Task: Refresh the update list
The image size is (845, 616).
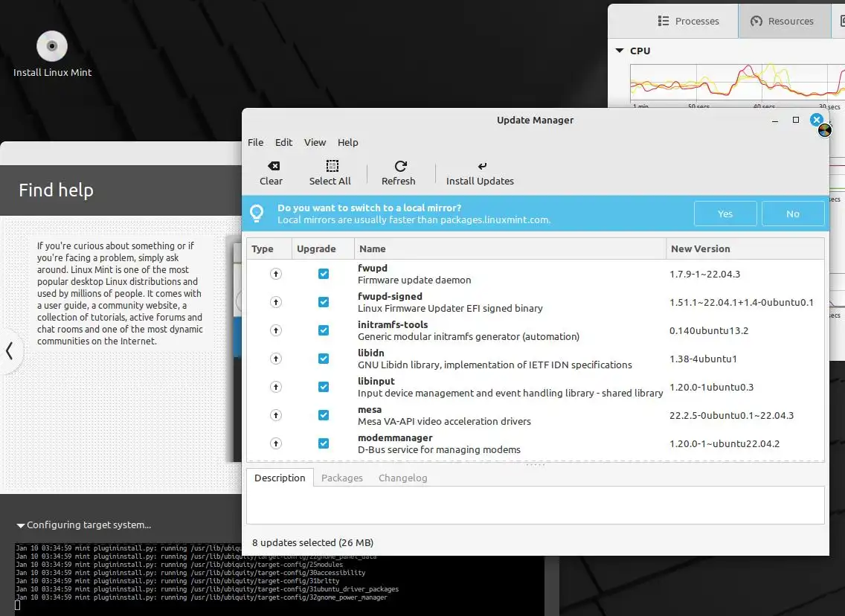Action: 398,173
